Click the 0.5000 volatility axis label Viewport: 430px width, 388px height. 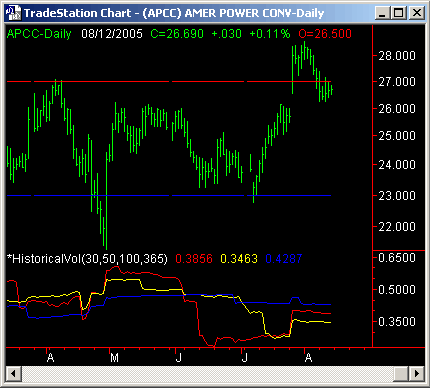tap(397, 290)
